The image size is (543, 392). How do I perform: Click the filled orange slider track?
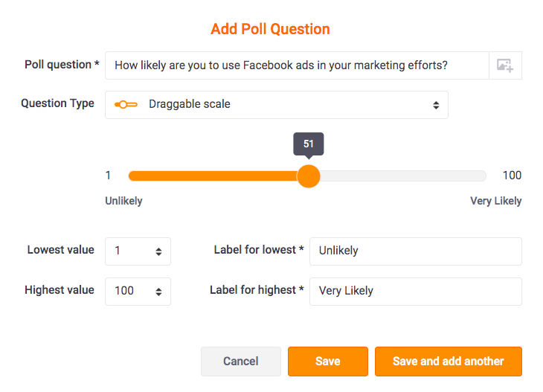(213, 176)
